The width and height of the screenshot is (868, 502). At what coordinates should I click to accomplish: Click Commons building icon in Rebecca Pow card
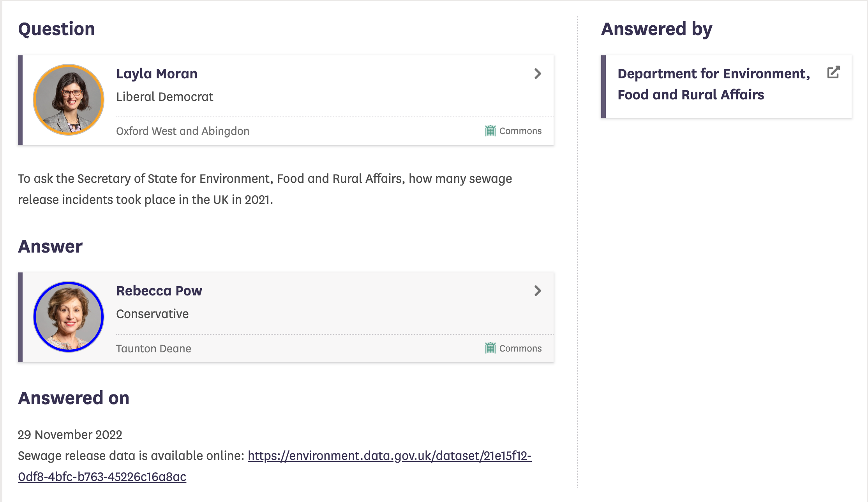click(x=490, y=348)
